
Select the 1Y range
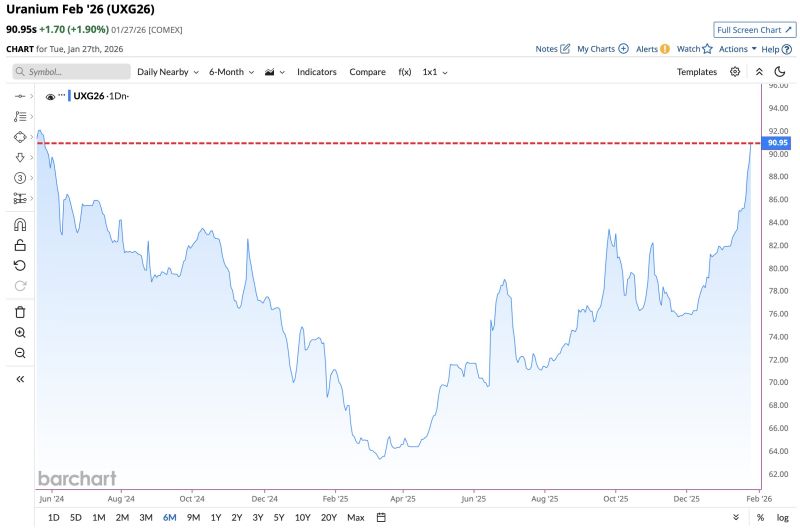tap(216, 517)
